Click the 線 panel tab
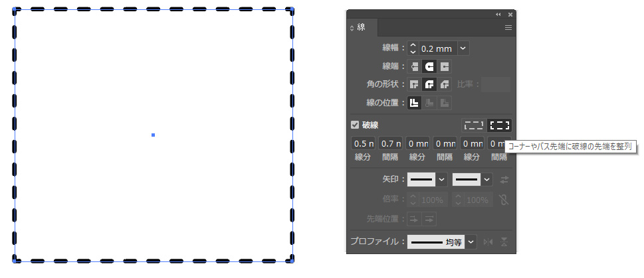 coord(362,27)
